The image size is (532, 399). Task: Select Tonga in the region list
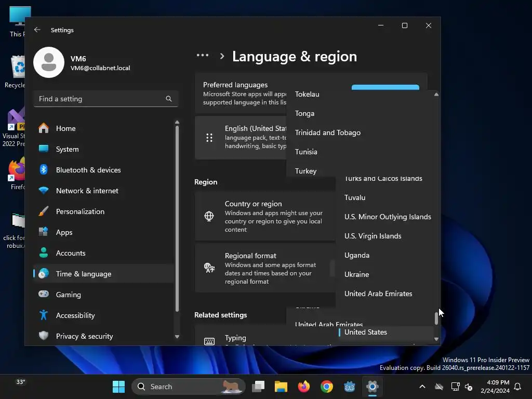(x=304, y=113)
